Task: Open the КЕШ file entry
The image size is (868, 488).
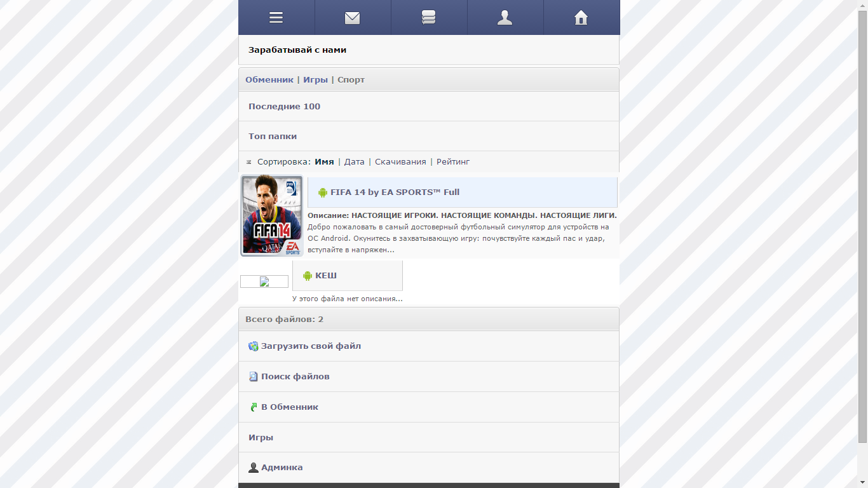Action: (348, 276)
